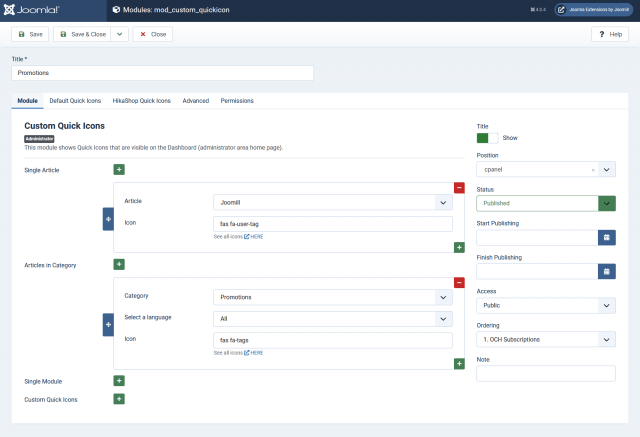Open the Finish Publishing calendar picker
The image size is (640, 437).
[606, 271]
